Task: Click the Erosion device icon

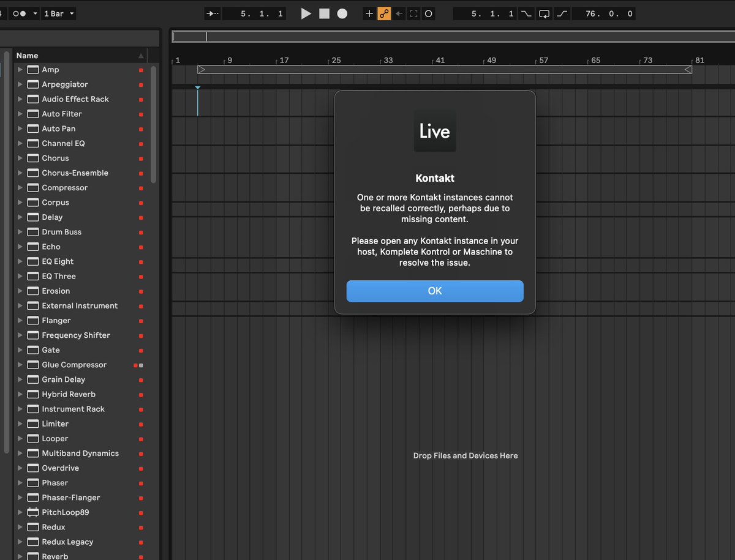Action: (33, 291)
